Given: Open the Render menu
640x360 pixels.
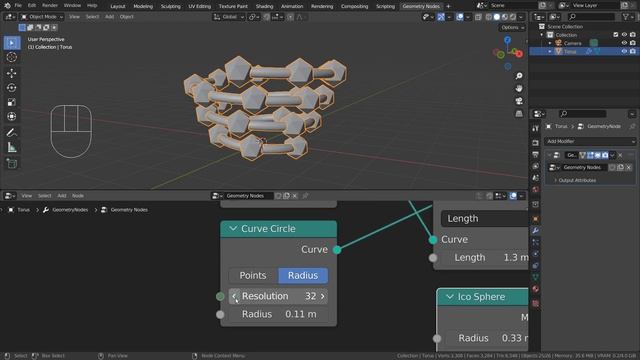Looking at the screenshot, I should pyautogui.click(x=50, y=6).
